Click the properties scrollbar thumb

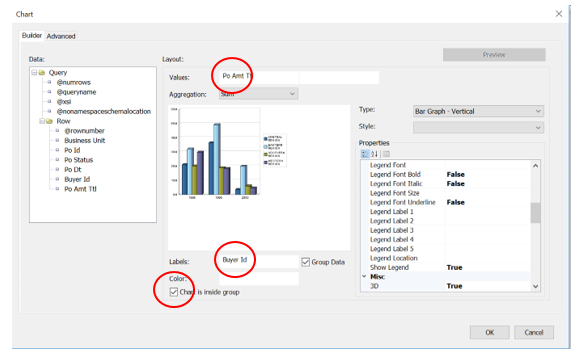[535, 213]
